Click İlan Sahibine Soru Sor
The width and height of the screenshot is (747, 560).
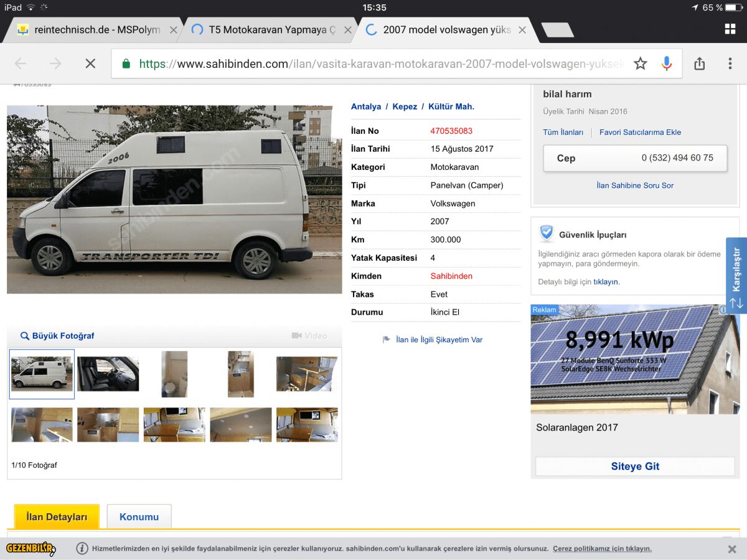click(635, 185)
